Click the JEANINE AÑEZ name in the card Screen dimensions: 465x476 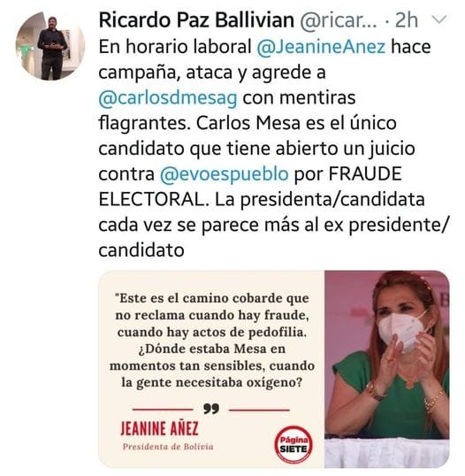[159, 428]
